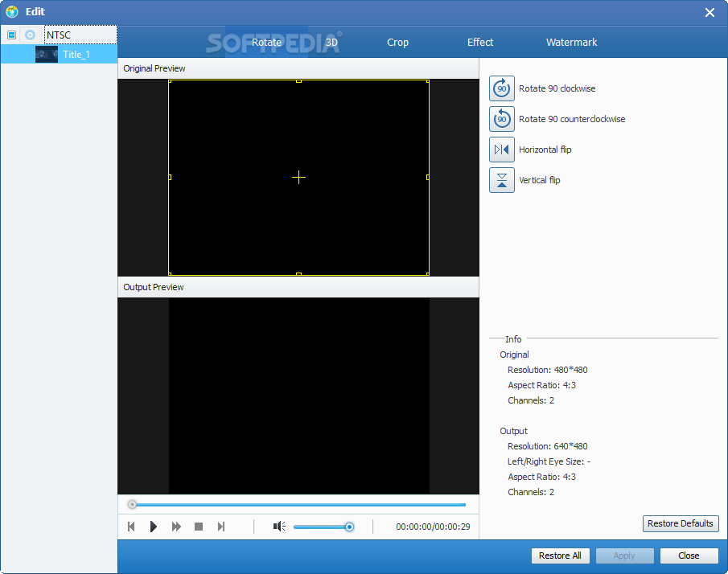Select the Title_1 tree item
The width and height of the screenshot is (728, 574).
pos(59,55)
